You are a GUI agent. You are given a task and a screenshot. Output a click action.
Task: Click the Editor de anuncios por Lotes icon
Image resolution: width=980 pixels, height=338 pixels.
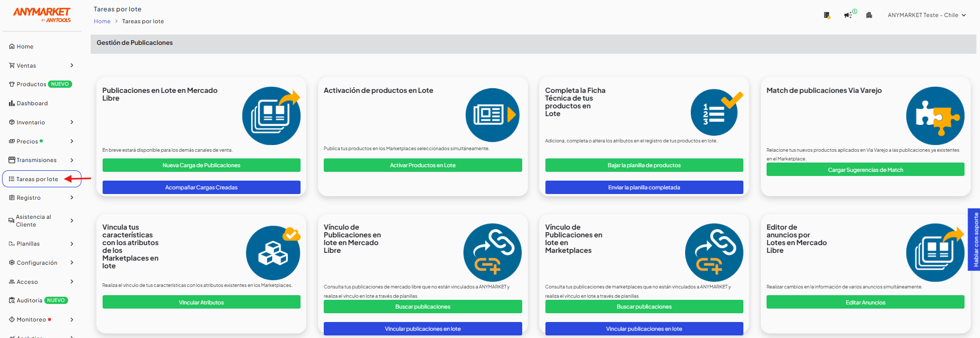935,252
